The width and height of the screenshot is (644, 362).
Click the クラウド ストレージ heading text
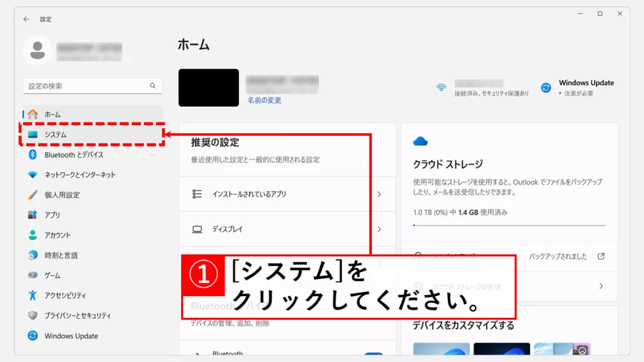(448, 164)
